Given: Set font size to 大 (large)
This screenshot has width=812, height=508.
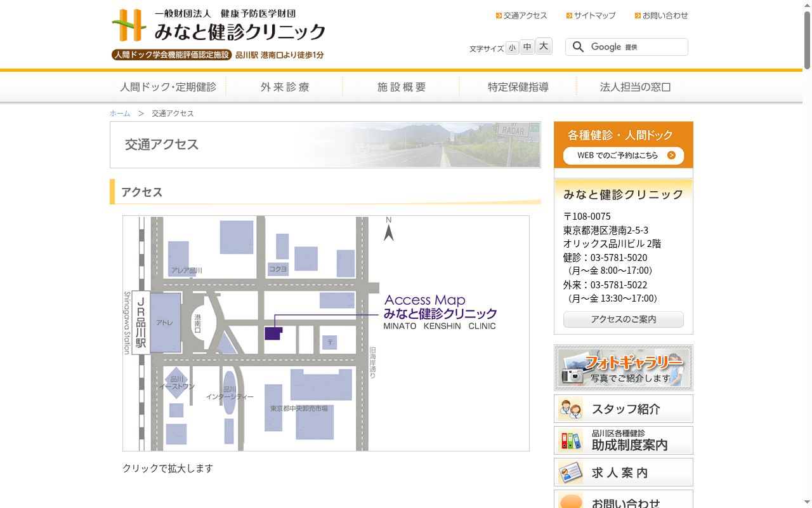Looking at the screenshot, I should (544, 46).
